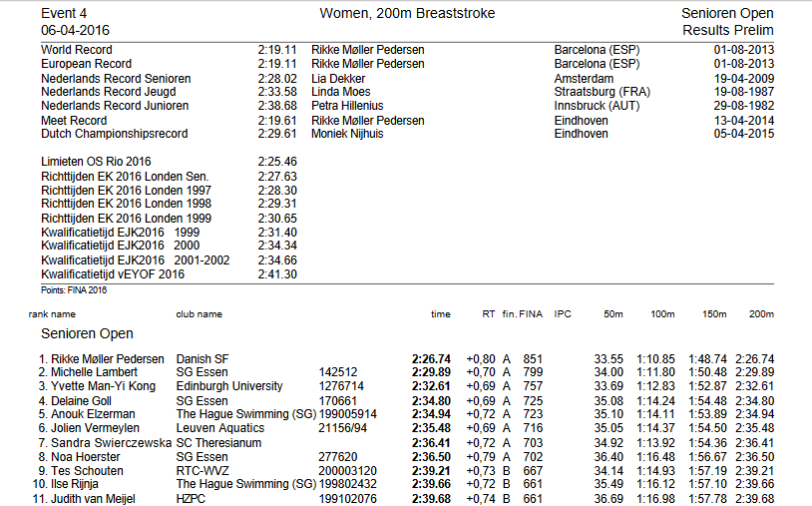Click the 'Nederlands Record Jeugd' label

[x=108, y=92]
